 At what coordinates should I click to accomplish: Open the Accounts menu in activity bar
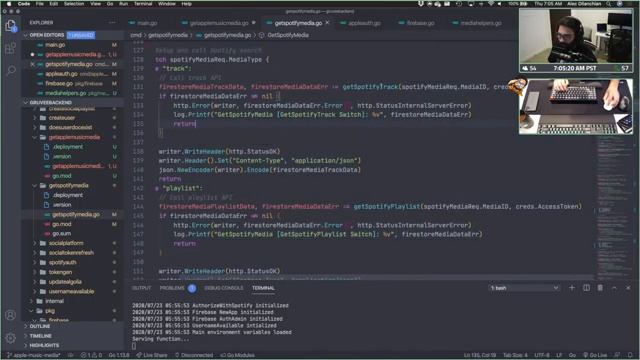(x=11, y=315)
